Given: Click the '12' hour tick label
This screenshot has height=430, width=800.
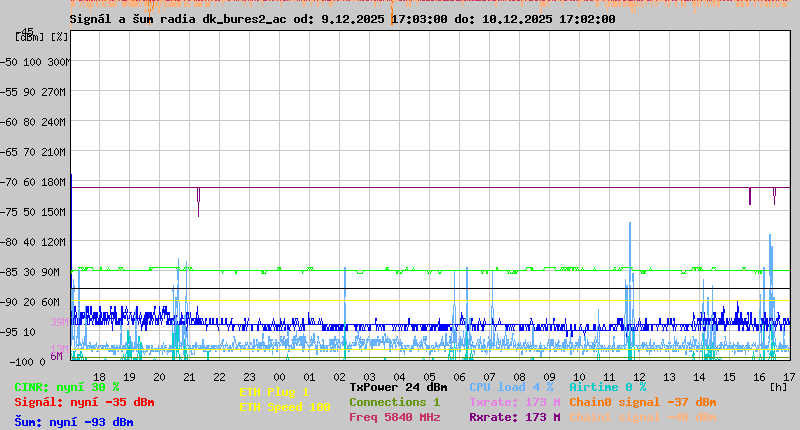Looking at the screenshot, I should (639, 377).
